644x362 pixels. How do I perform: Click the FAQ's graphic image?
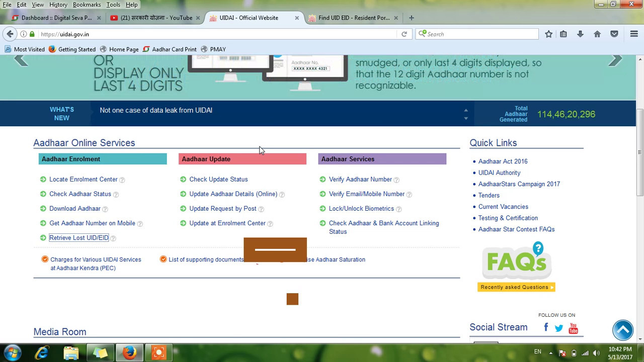pos(516,261)
